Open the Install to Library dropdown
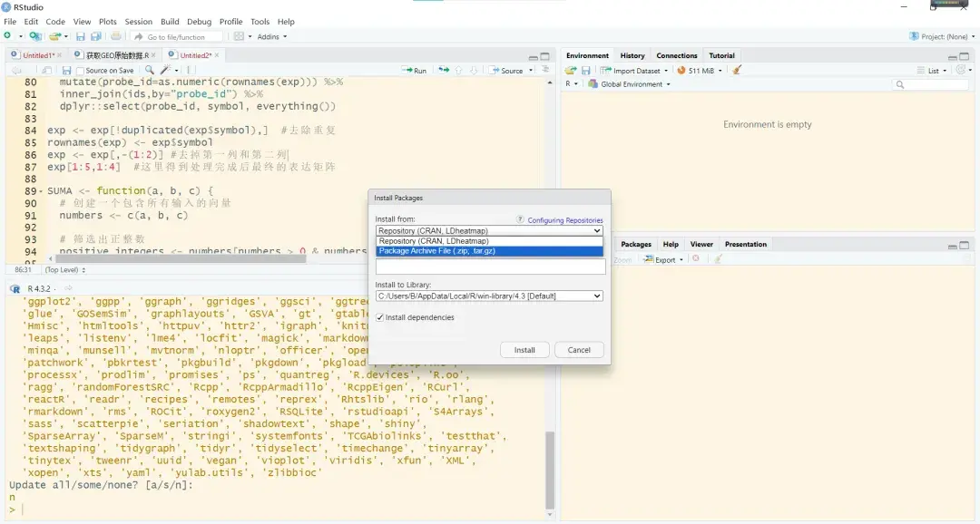Viewport: 980px width, 524px height. click(x=489, y=296)
